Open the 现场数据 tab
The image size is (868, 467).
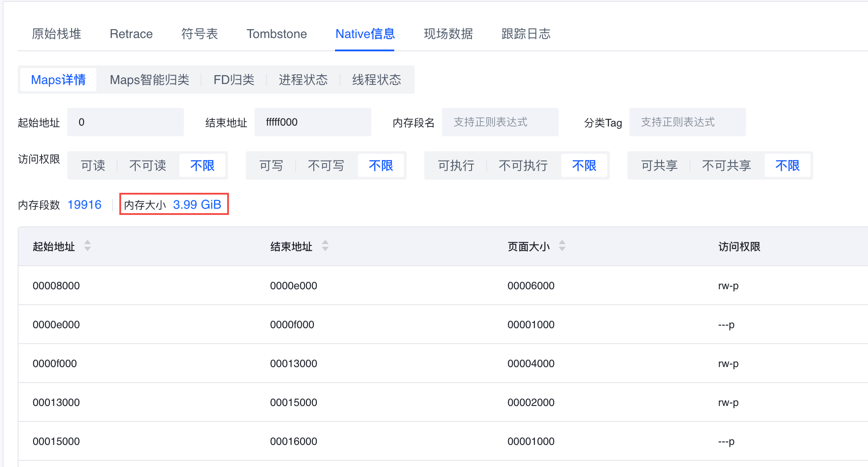coord(449,34)
